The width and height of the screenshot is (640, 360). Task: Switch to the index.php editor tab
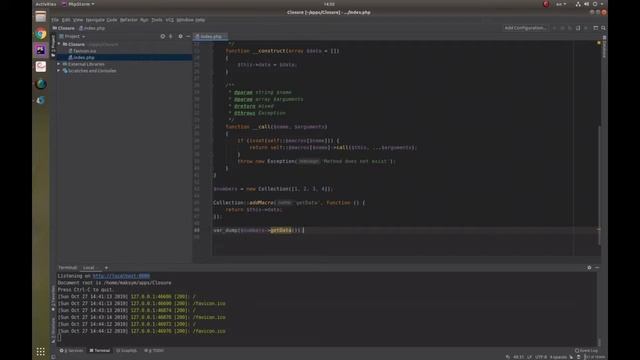coord(210,36)
